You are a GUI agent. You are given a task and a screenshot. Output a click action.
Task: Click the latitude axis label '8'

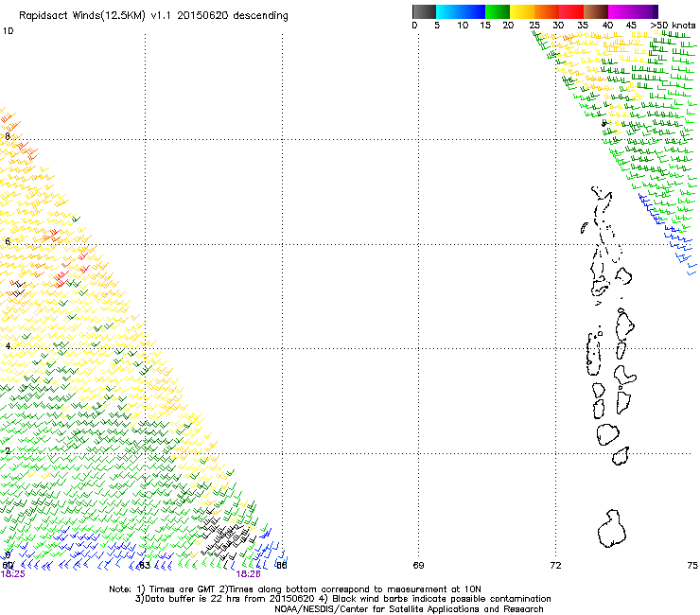tap(8, 136)
